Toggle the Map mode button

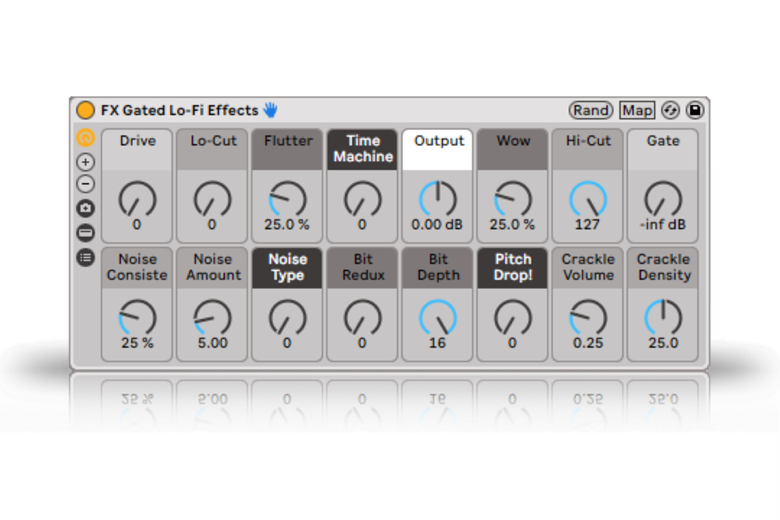click(x=637, y=110)
